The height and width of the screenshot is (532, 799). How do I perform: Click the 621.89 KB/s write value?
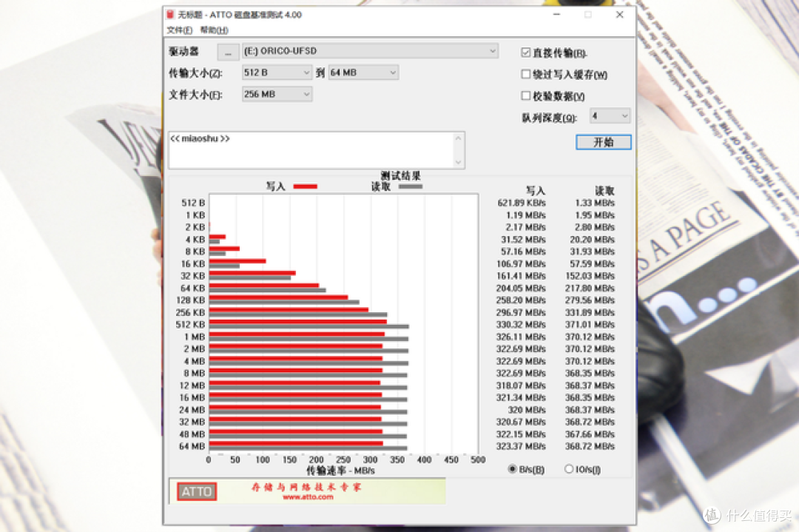522,203
